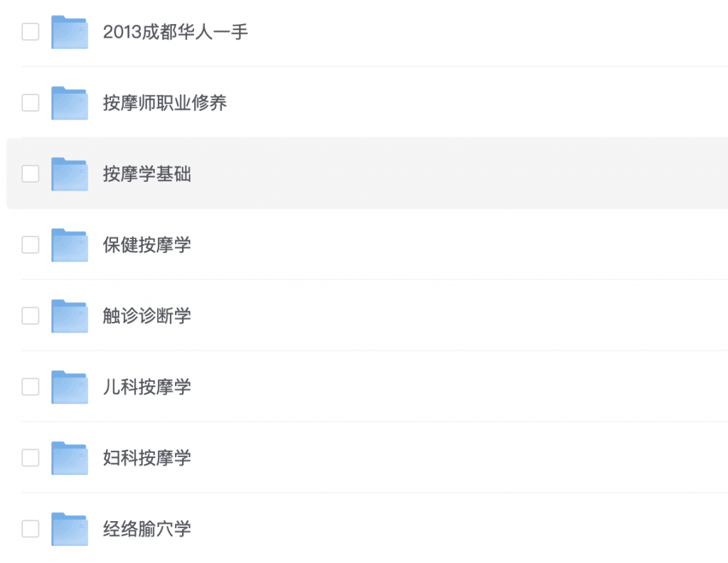Click the 触诊诊断学 folder icon
This screenshot has height=563, width=728.
(69, 316)
